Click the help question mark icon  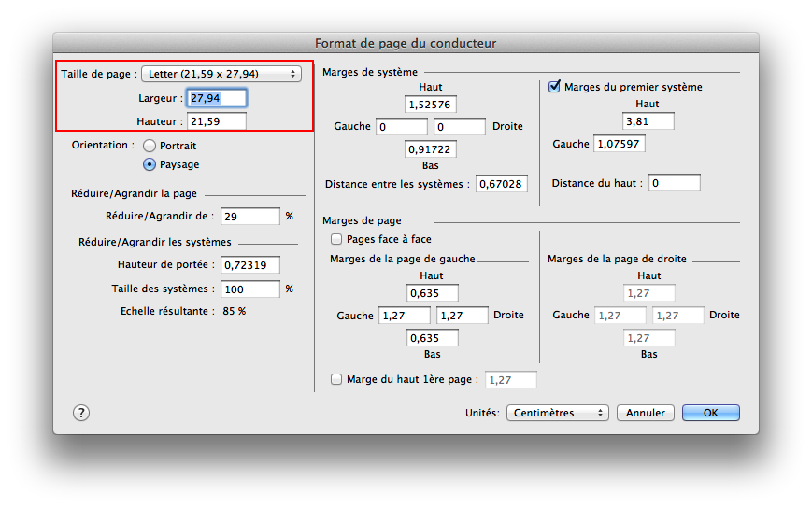[81, 413]
